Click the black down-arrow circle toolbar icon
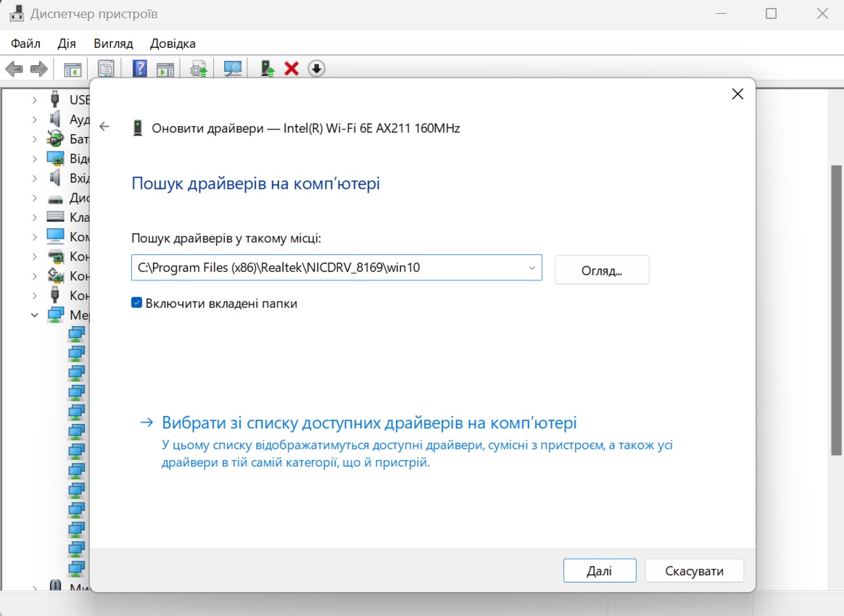Viewport: 844px width, 616px height. [x=316, y=69]
